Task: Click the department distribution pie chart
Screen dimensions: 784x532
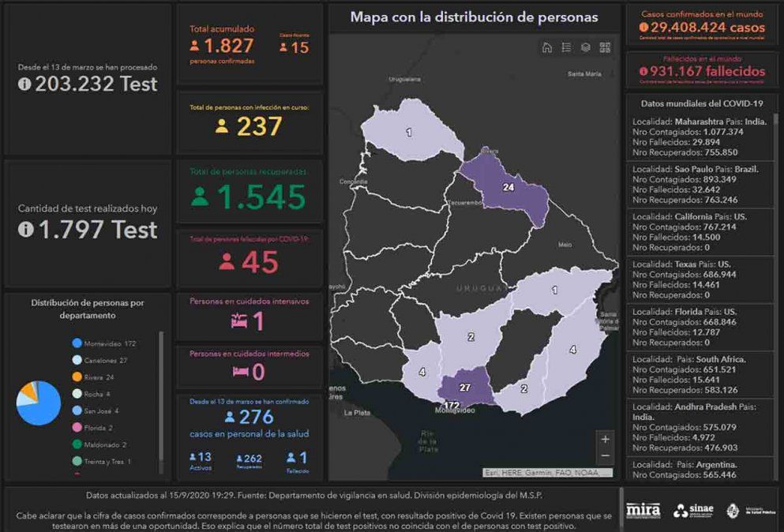Action: pos(38,403)
